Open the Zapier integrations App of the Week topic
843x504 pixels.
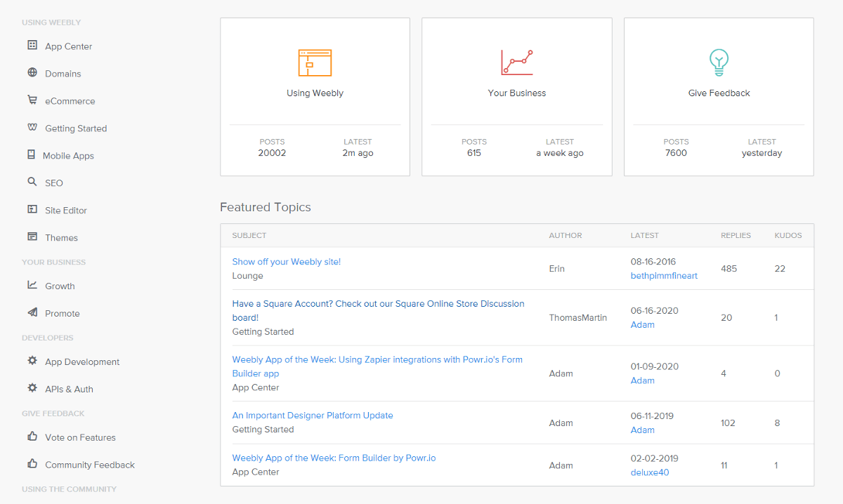377,366
